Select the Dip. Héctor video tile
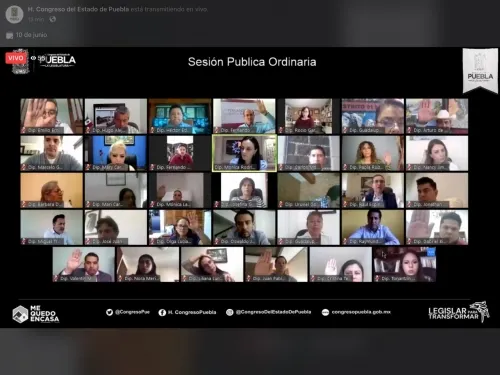 [x=180, y=116]
